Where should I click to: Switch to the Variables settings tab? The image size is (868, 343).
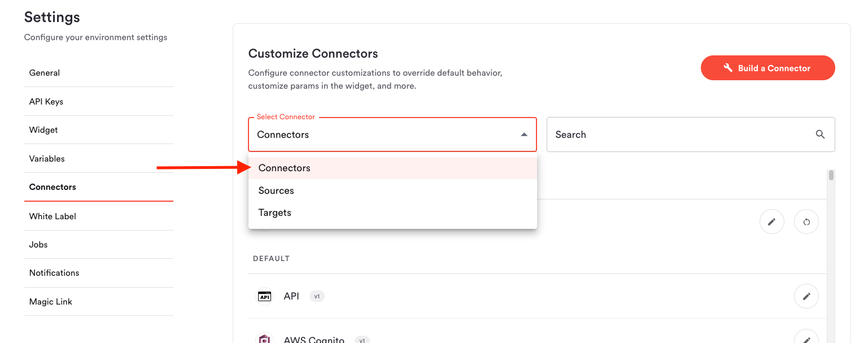47,159
